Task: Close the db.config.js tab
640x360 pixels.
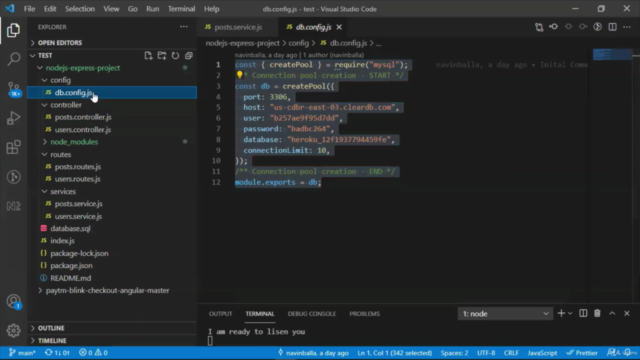Action: [339, 27]
